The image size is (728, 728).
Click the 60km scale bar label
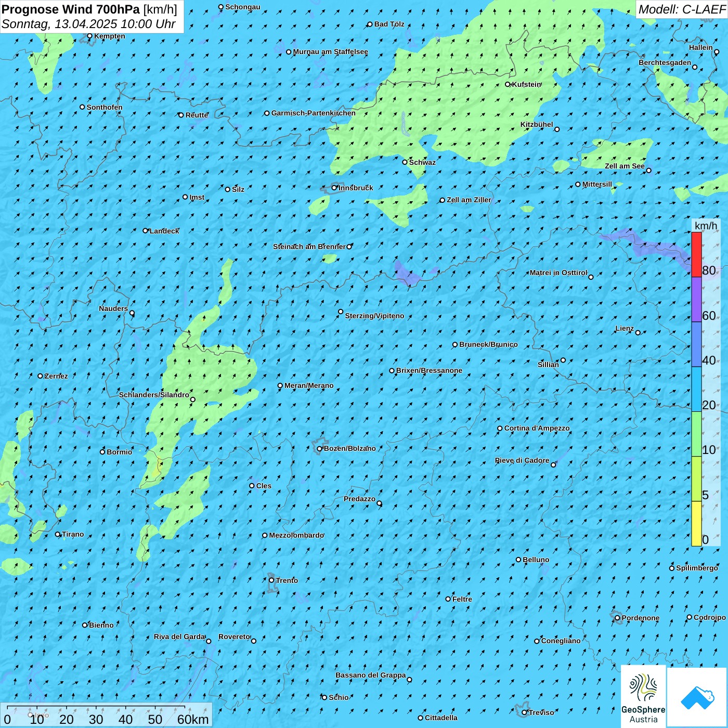pyautogui.click(x=193, y=719)
